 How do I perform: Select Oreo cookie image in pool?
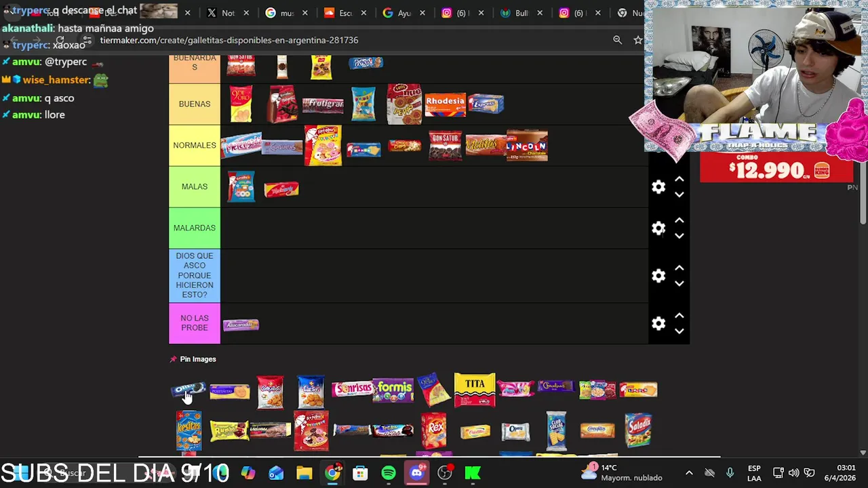[x=188, y=390]
